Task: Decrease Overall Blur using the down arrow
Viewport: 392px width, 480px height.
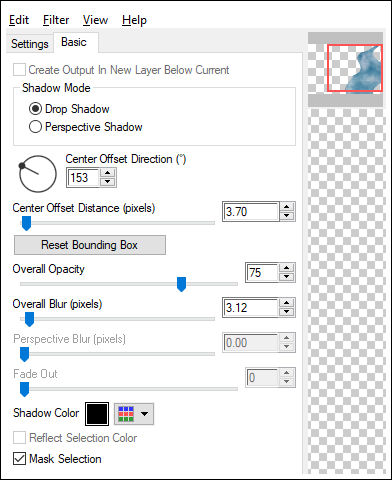Action: [287, 312]
